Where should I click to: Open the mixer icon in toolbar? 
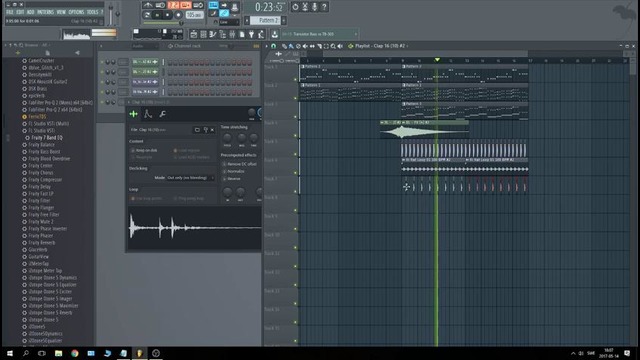(x=232, y=35)
